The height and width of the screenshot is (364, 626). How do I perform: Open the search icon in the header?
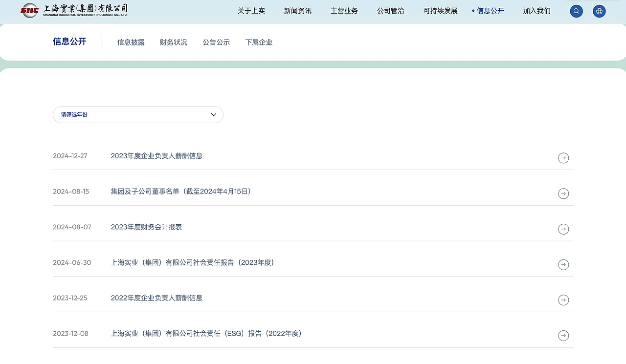pos(576,11)
